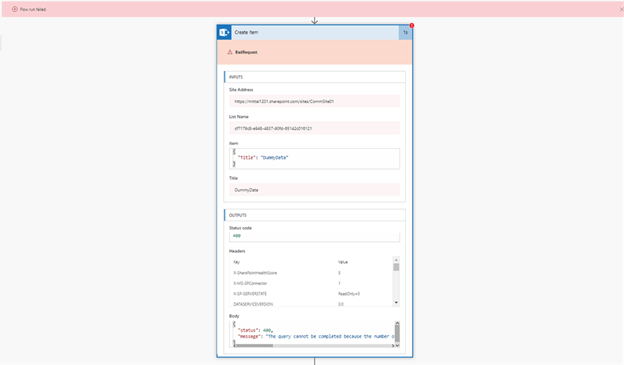Image resolution: width=624 pixels, height=365 pixels.
Task: Click the 1s duration badge
Action: coord(405,33)
